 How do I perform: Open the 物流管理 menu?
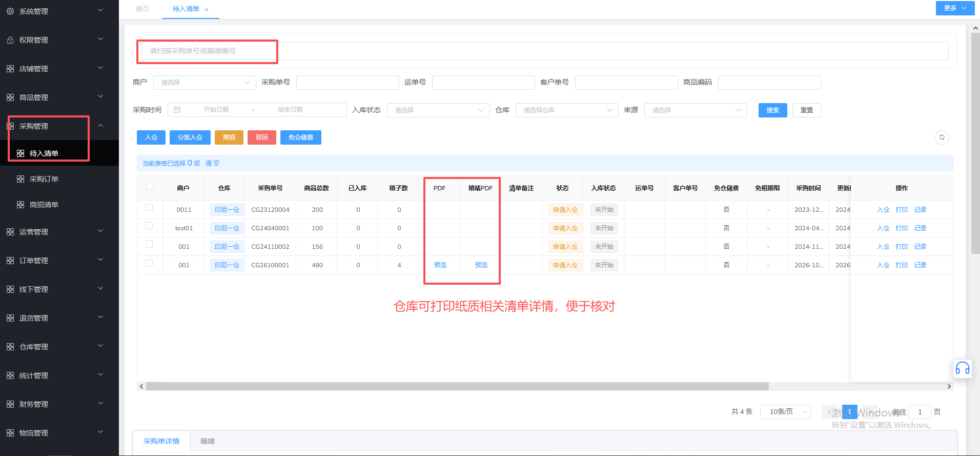coord(59,432)
